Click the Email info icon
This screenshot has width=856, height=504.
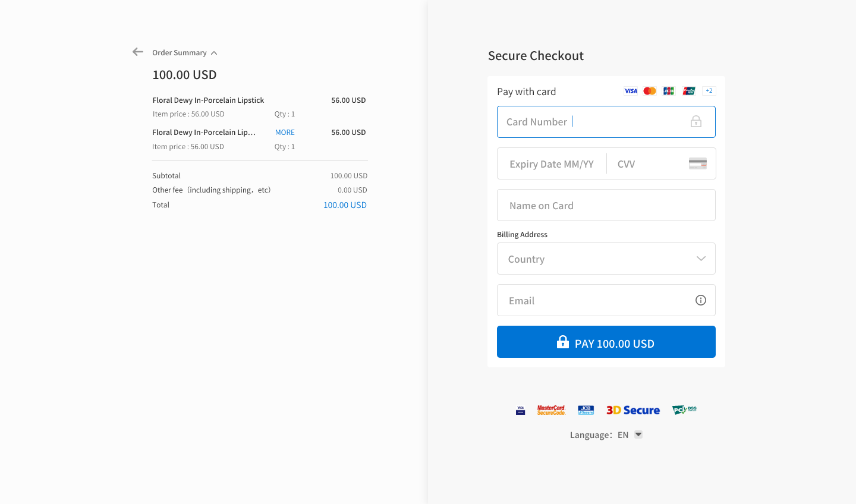click(x=701, y=300)
